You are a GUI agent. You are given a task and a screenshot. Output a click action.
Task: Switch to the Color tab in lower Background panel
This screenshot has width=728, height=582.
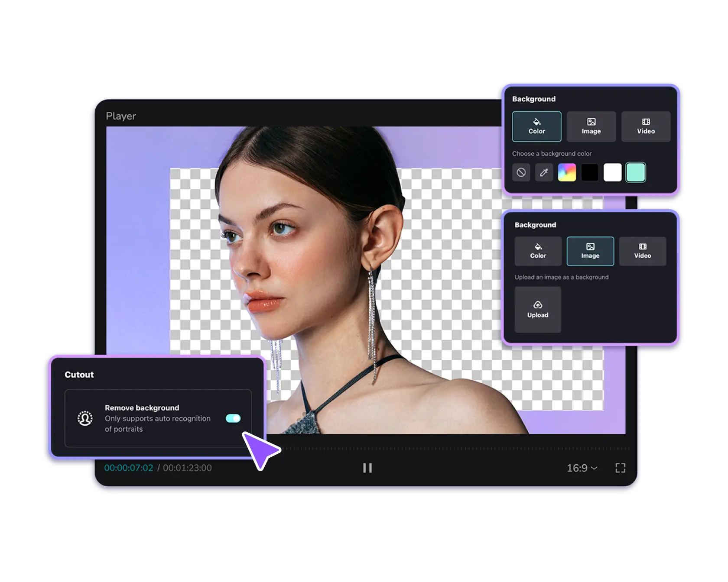point(537,251)
